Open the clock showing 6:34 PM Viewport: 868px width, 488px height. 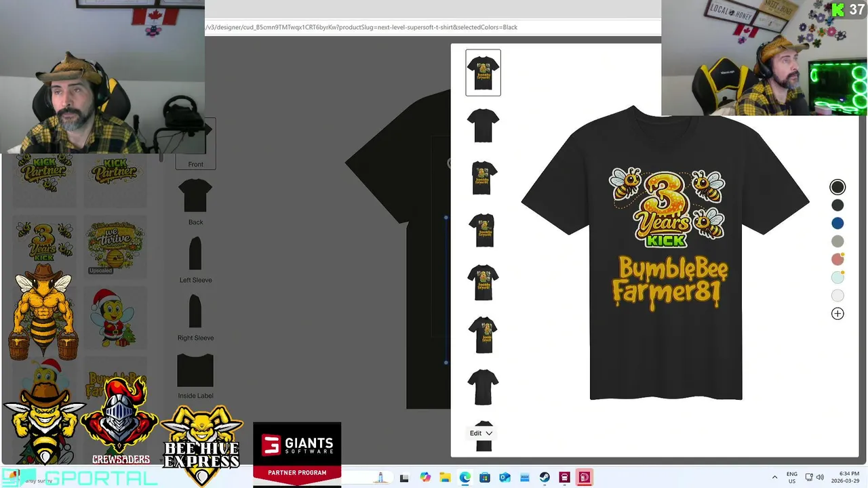(845, 477)
